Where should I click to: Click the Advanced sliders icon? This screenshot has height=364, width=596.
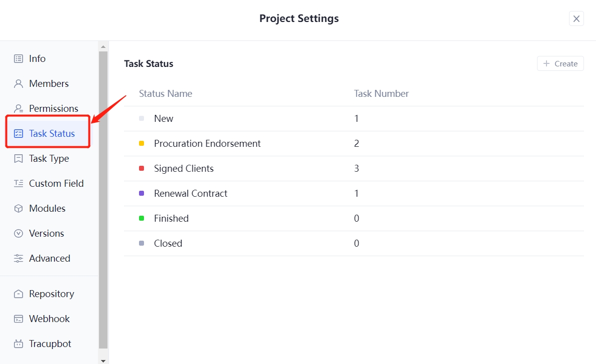[18, 258]
